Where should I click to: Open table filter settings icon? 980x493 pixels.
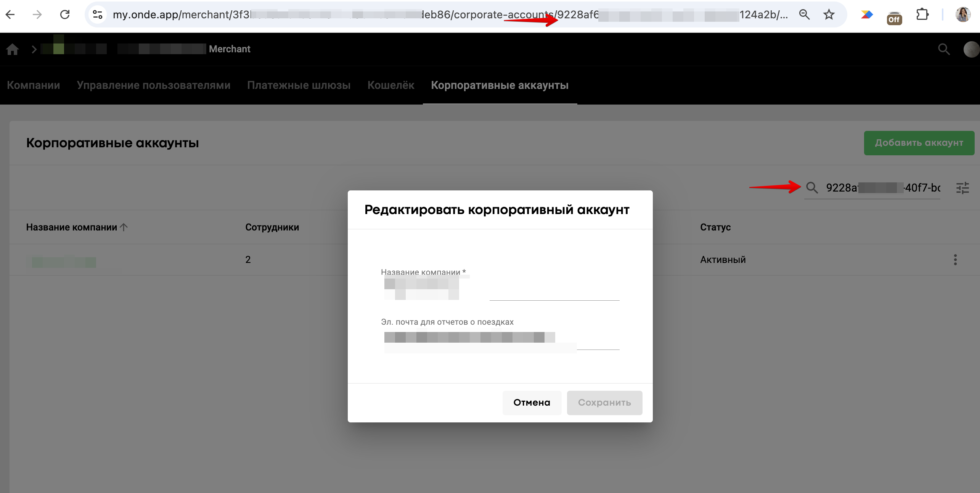click(962, 188)
